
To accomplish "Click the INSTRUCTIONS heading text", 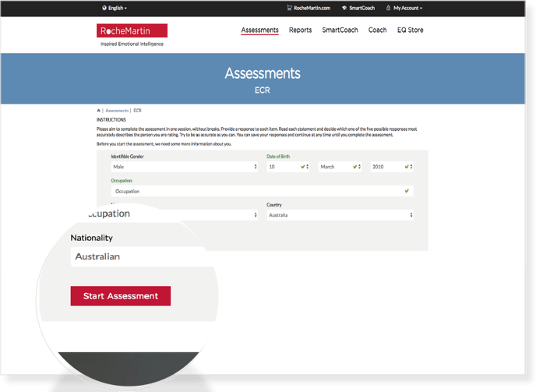I will click(111, 120).
